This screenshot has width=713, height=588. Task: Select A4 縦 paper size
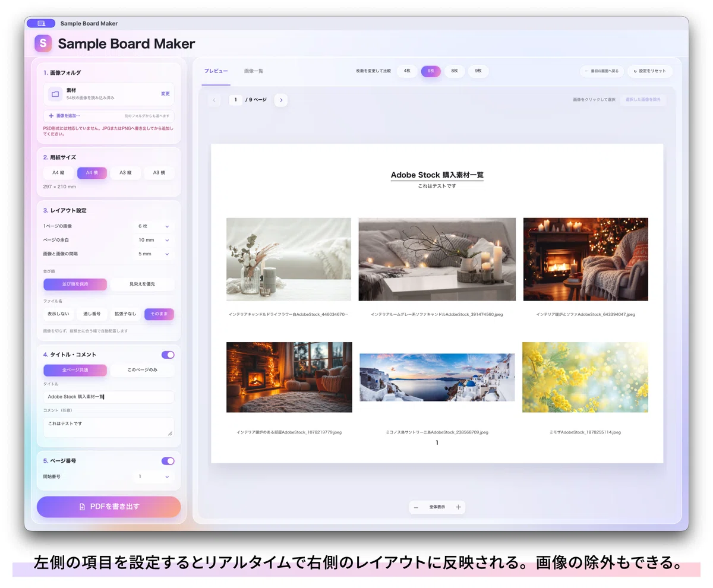[58, 173]
